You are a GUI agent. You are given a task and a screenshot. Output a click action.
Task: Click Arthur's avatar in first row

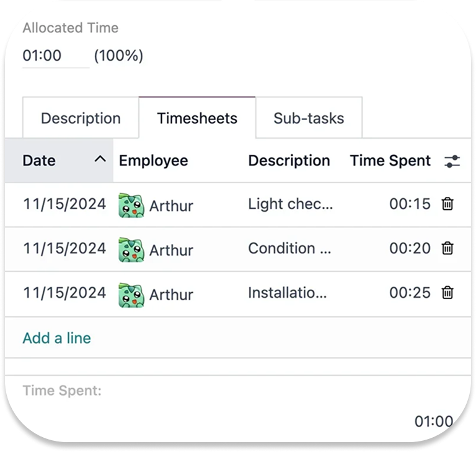(x=131, y=205)
